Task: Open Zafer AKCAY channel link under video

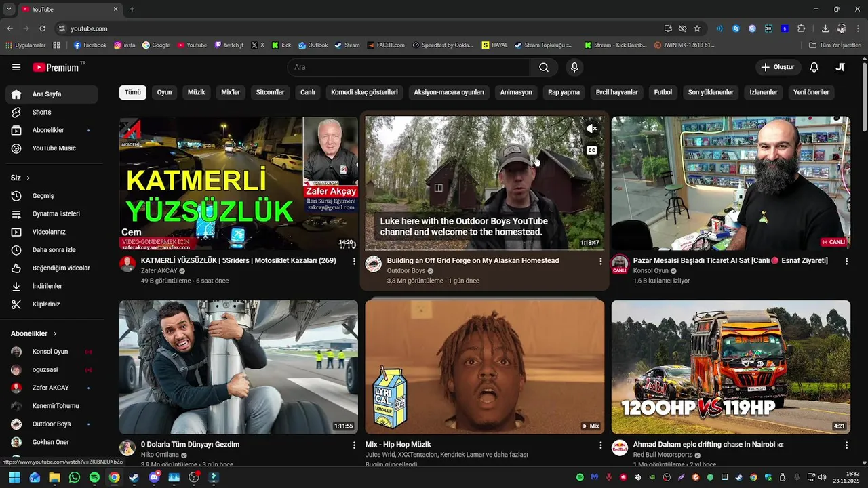Action: click(x=159, y=271)
